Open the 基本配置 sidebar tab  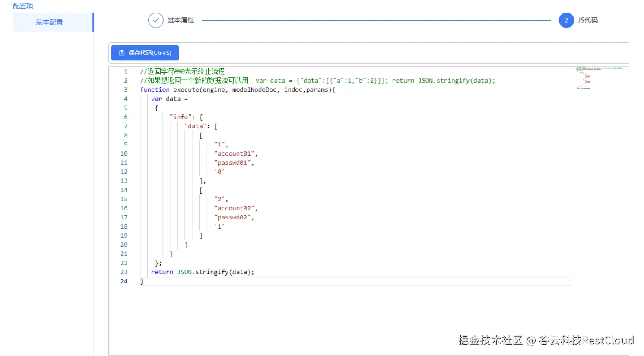[x=53, y=22]
